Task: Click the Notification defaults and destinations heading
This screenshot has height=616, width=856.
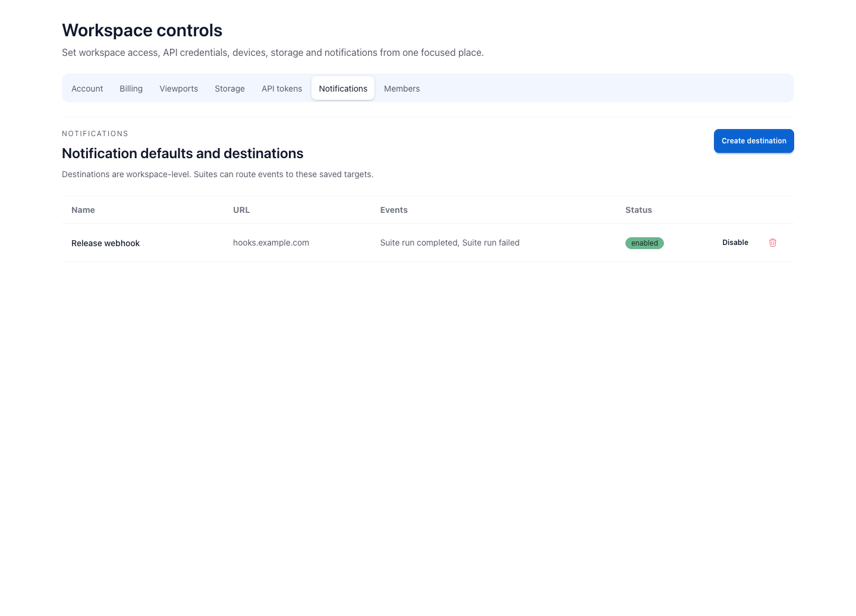Action: point(182,153)
